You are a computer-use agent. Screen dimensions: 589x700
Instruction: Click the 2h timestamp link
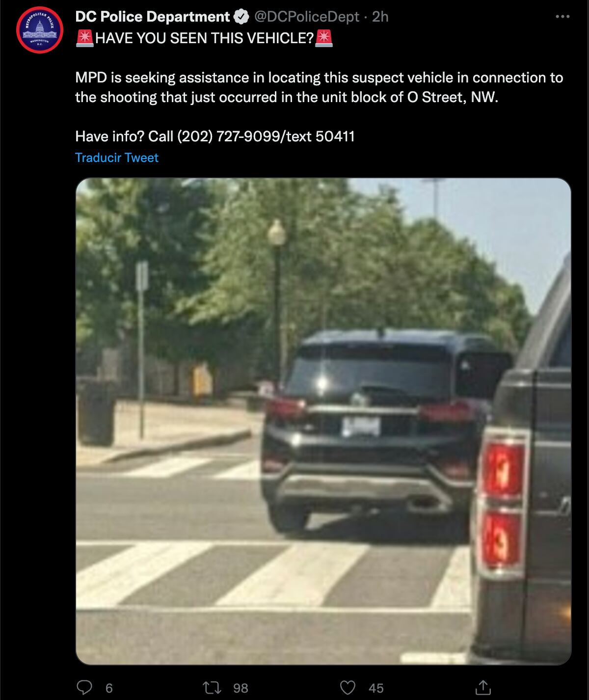tap(380, 17)
